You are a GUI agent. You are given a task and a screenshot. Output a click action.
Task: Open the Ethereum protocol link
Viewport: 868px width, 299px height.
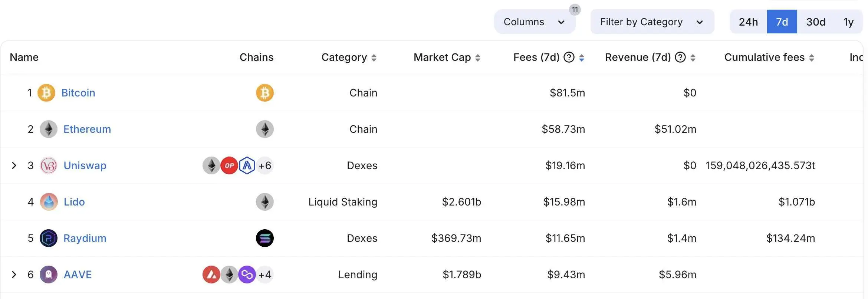point(87,129)
